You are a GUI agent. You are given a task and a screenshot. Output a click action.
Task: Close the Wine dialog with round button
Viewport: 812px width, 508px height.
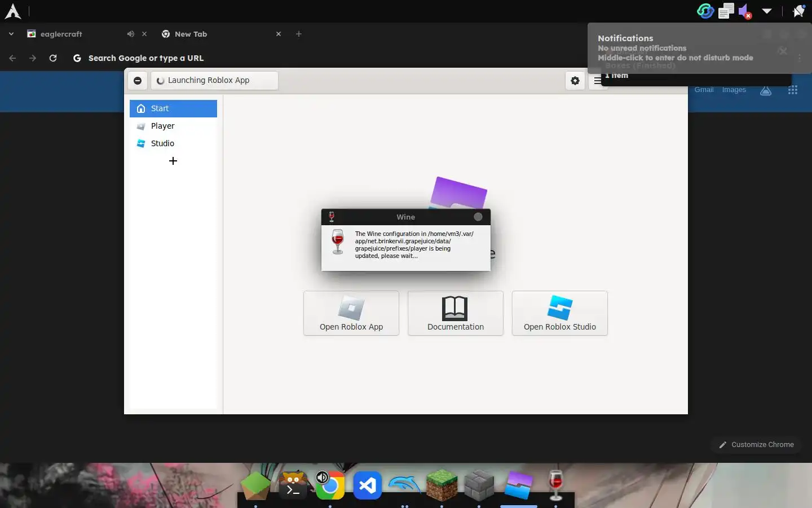(478, 217)
